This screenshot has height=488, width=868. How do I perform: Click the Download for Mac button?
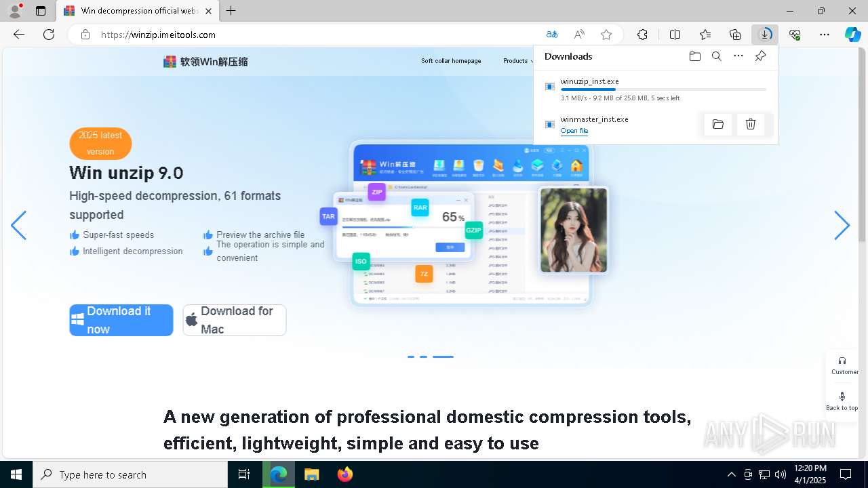(x=235, y=320)
